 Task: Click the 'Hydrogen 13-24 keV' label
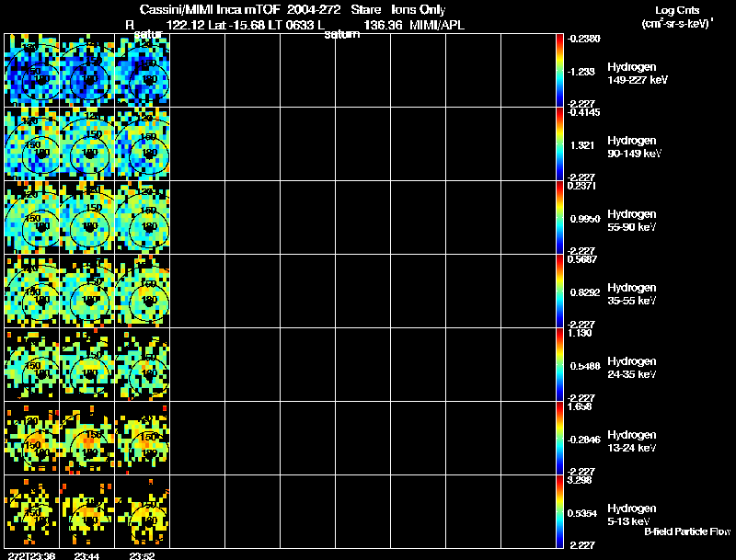click(x=632, y=441)
